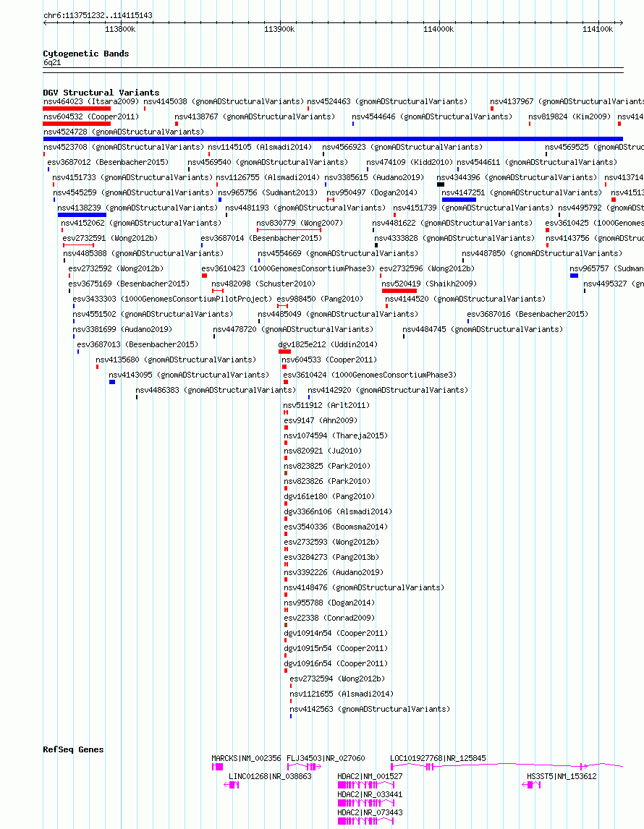Open nsv604533 (Cooper2011) variant

coord(329,360)
